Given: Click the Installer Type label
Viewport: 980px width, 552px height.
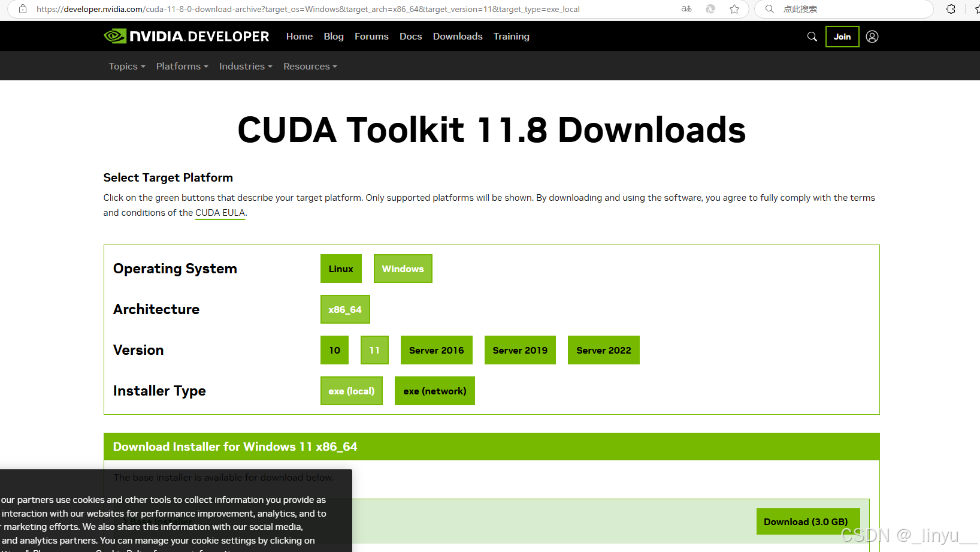Looking at the screenshot, I should tap(159, 391).
